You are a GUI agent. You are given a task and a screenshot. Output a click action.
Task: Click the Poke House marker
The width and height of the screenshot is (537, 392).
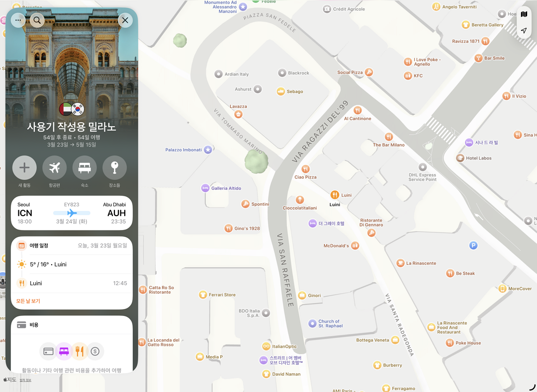pyautogui.click(x=449, y=342)
